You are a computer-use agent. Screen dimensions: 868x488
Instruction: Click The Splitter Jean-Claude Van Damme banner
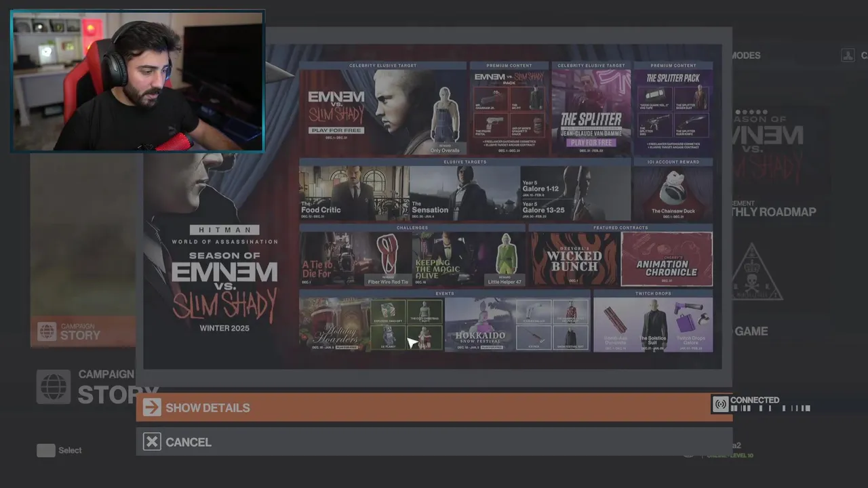click(592, 113)
